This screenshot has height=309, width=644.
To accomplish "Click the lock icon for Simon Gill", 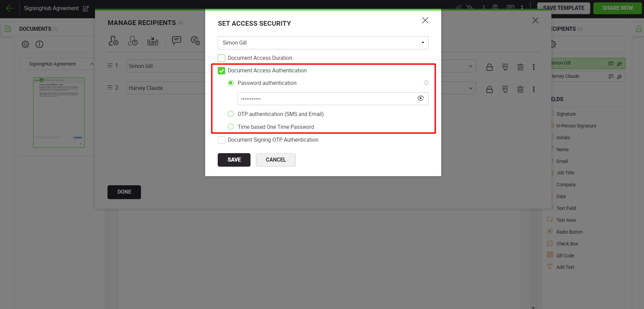I will pyautogui.click(x=489, y=67).
